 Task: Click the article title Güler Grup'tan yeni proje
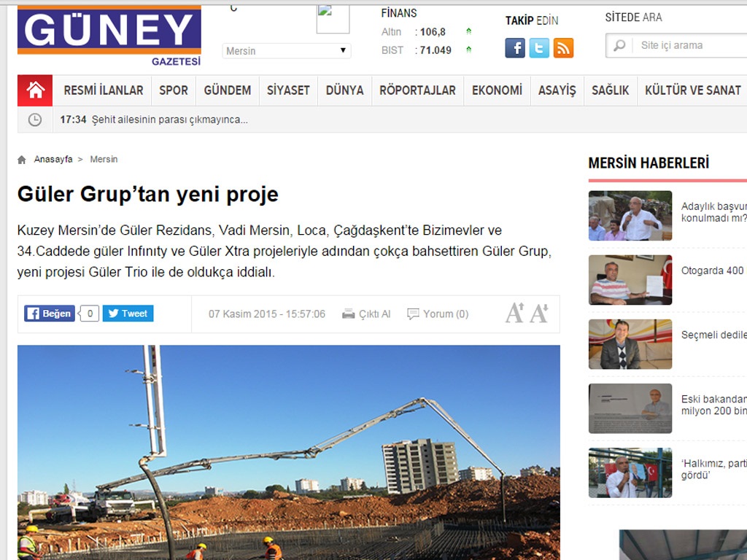pyautogui.click(x=147, y=194)
